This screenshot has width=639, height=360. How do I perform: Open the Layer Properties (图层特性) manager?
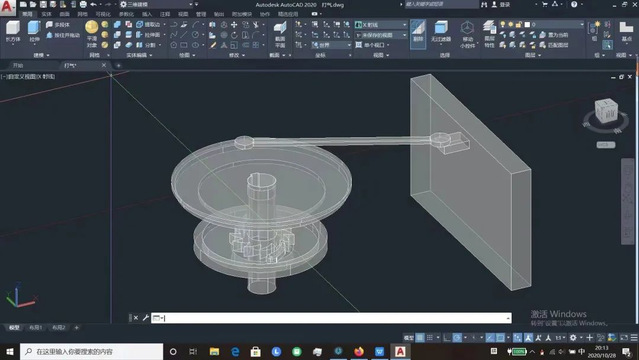click(489, 35)
